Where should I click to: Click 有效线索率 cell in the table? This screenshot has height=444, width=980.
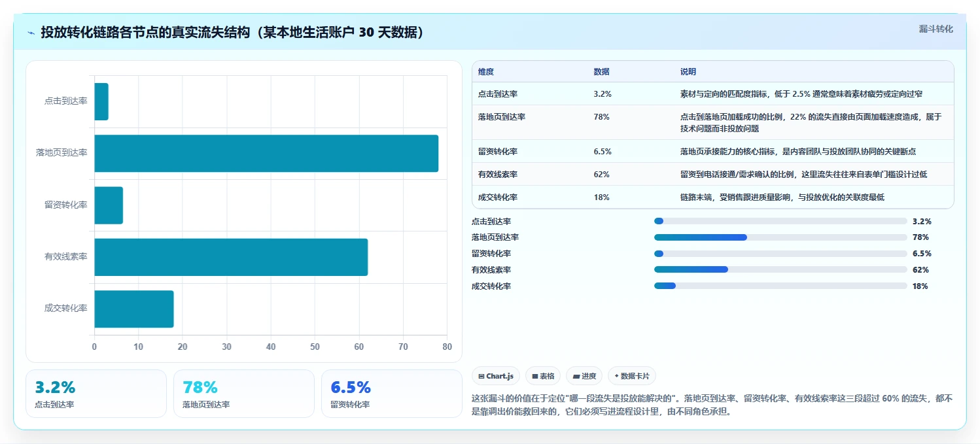498,174
